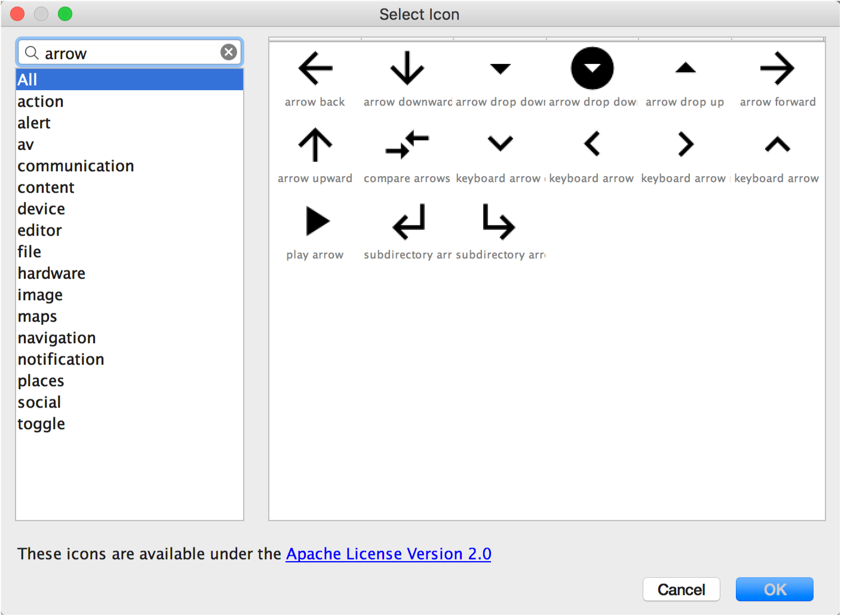
Task: Select the left-pointing subdirectory arrow icon
Action: (409, 221)
